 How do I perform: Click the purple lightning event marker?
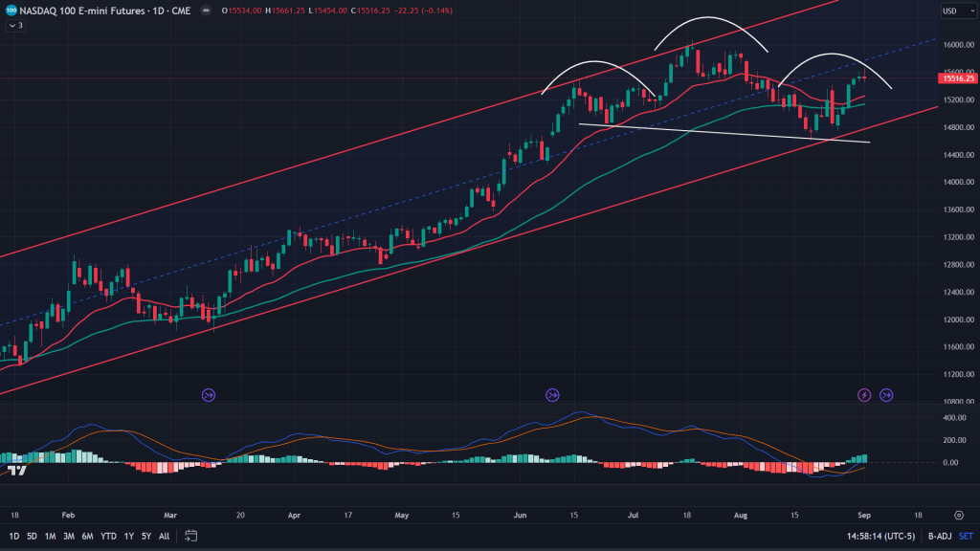pos(864,394)
